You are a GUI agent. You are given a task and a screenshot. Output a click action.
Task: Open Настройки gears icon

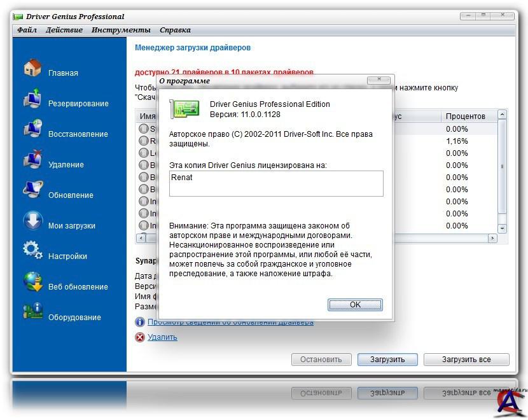32,251
